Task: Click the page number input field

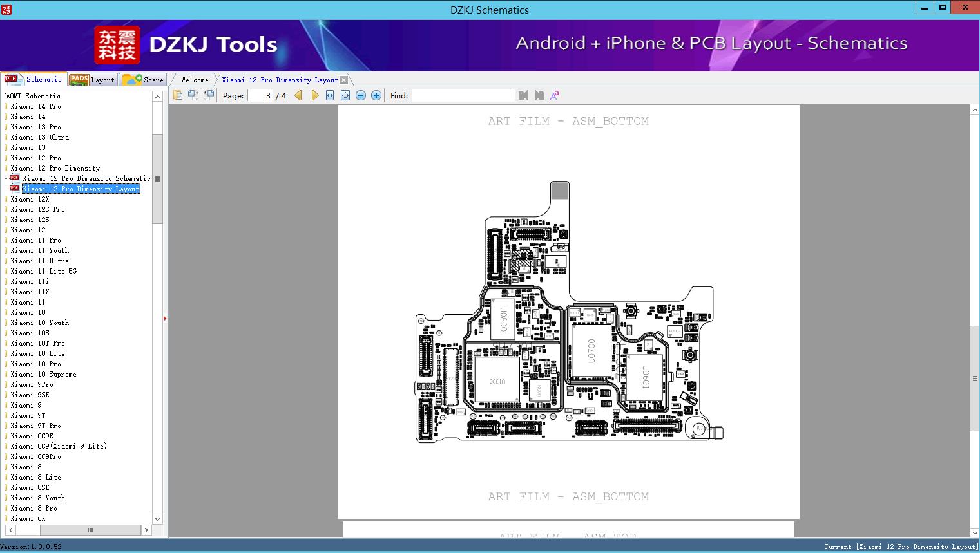Action: click(260, 95)
